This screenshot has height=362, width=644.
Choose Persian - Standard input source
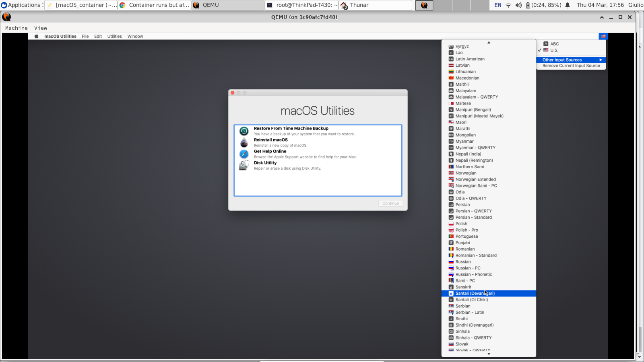click(x=489, y=218)
